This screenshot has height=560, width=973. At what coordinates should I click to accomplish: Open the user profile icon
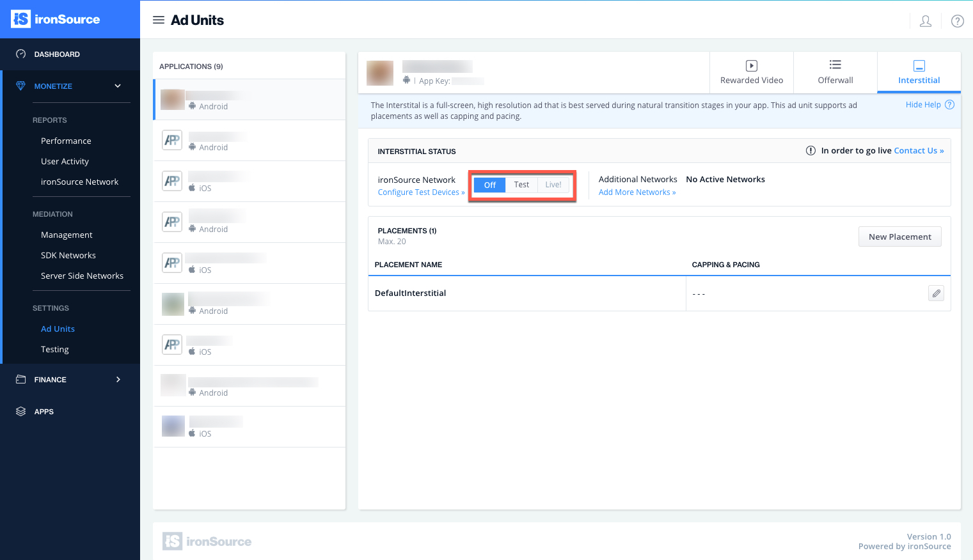pos(925,20)
